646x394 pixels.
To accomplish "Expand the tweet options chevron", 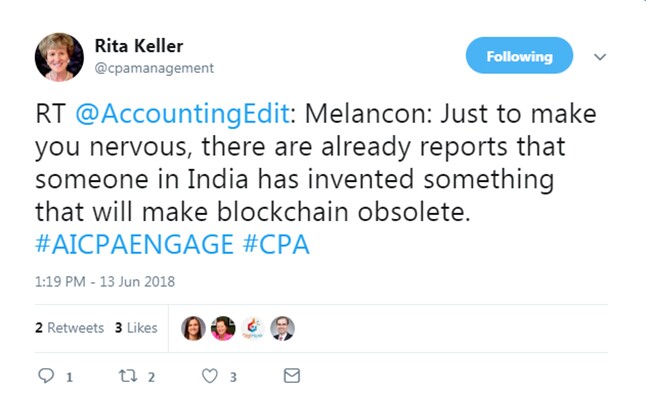I will [600, 56].
